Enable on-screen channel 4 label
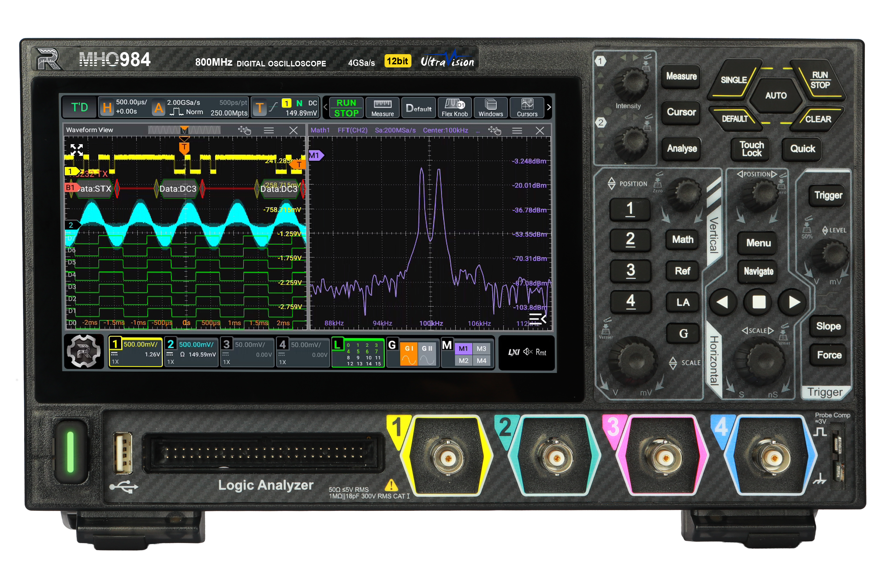The width and height of the screenshot is (882, 588). (x=303, y=352)
